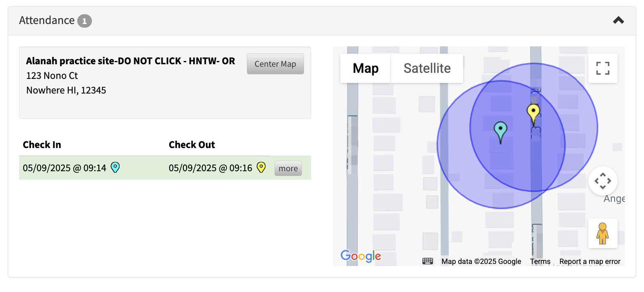Click the more button in attendance row
The height and width of the screenshot is (292, 644).
click(288, 168)
